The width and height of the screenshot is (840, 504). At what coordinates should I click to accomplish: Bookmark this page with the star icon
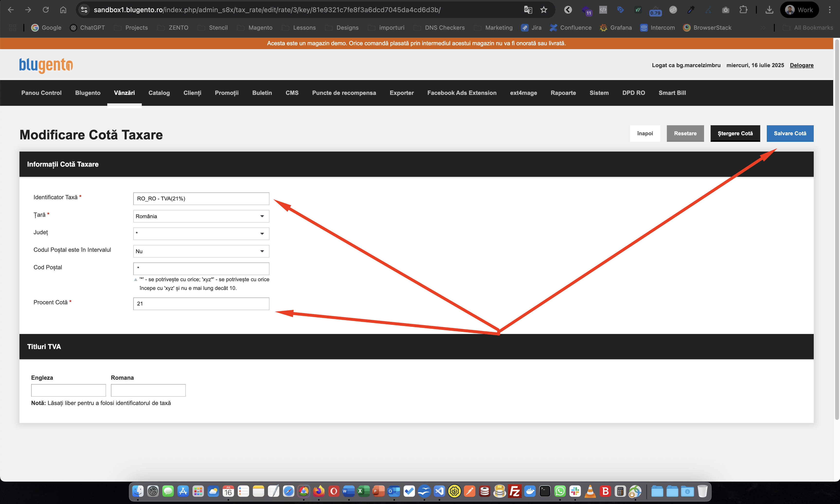tap(544, 10)
